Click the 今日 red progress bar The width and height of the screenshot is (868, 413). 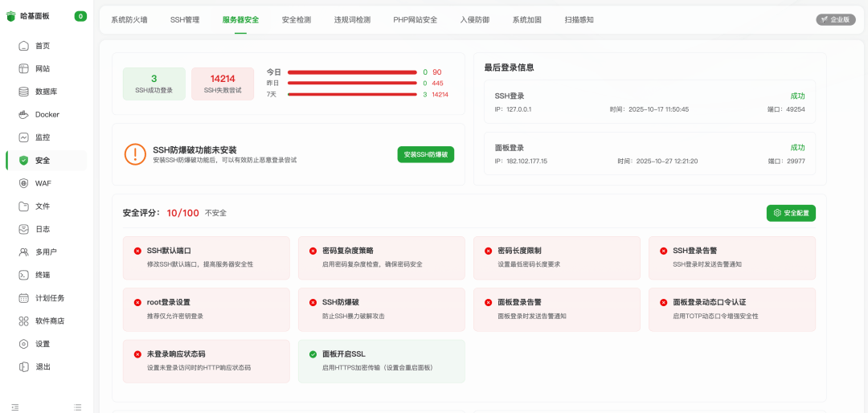[352, 72]
